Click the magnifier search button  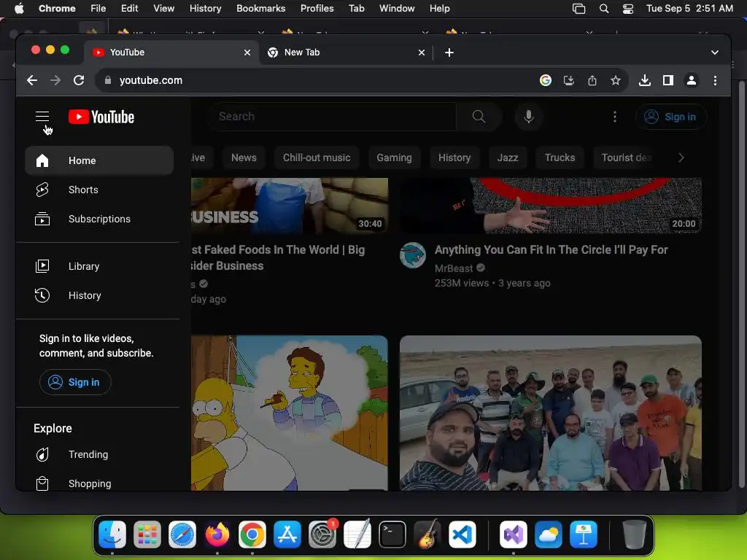tap(479, 116)
